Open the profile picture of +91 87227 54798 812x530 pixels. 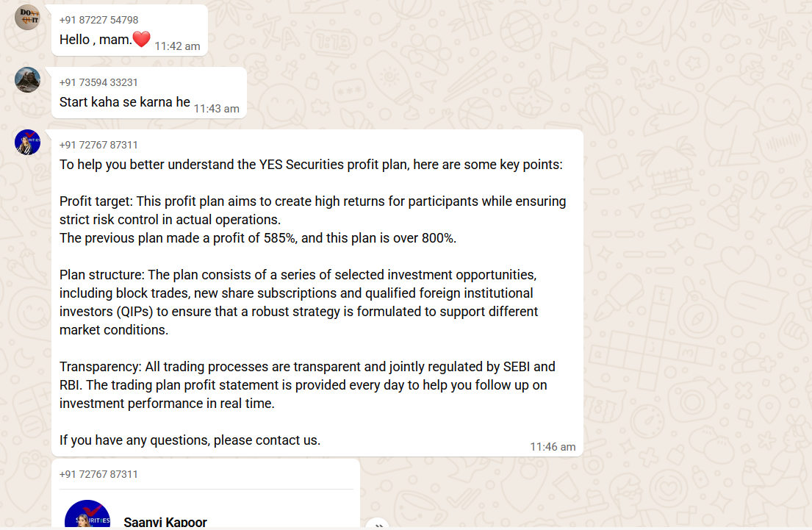pos(27,17)
